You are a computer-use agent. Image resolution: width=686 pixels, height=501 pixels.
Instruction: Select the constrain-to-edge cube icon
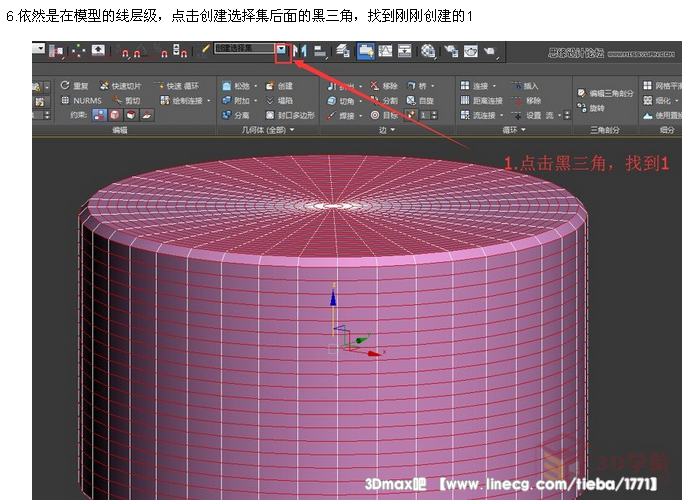click(115, 115)
